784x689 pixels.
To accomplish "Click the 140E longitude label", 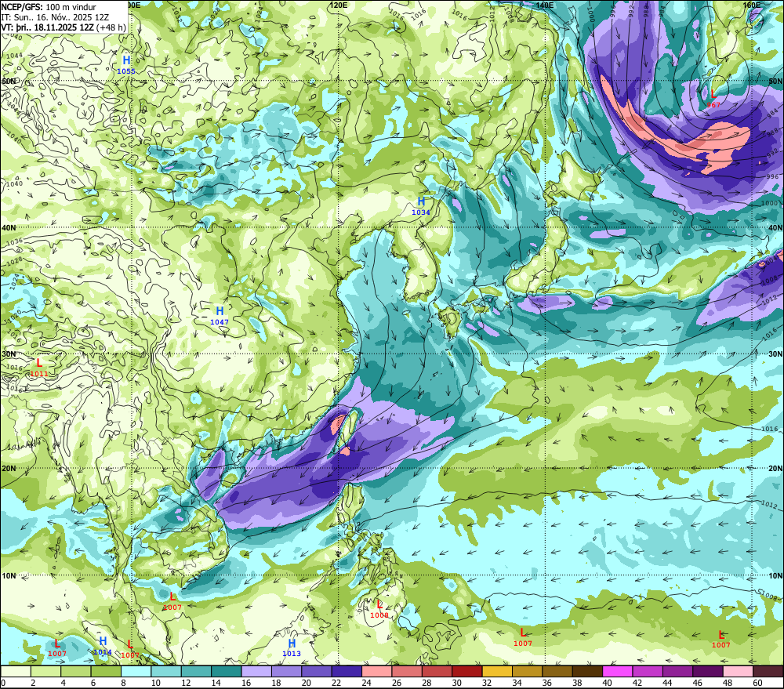I will point(545,5).
